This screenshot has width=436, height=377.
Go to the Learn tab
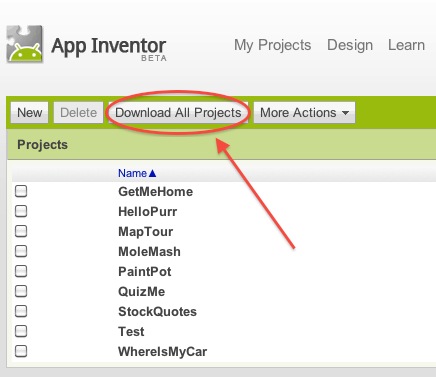(x=406, y=45)
